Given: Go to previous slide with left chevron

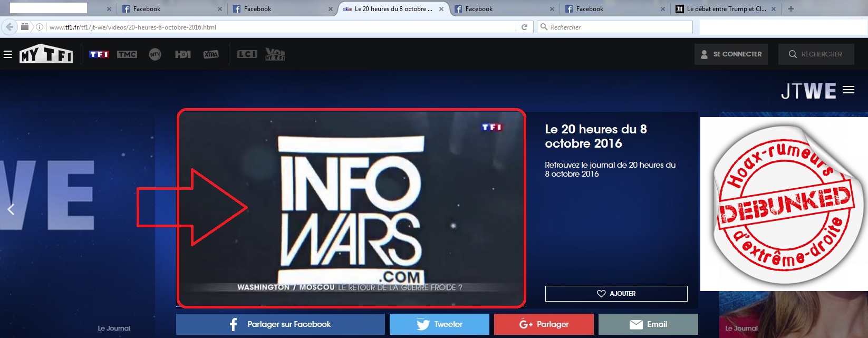Looking at the screenshot, I should 11,209.
